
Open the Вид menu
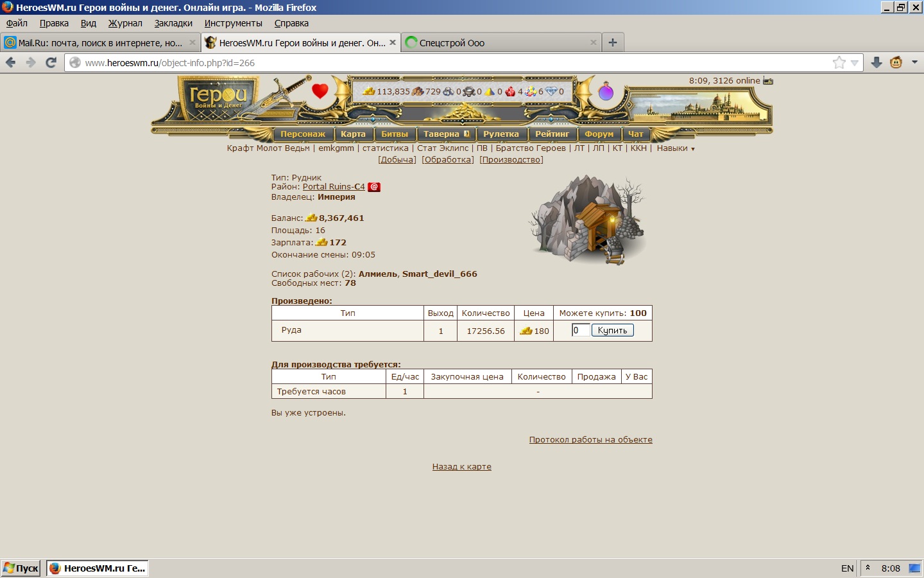(89, 23)
